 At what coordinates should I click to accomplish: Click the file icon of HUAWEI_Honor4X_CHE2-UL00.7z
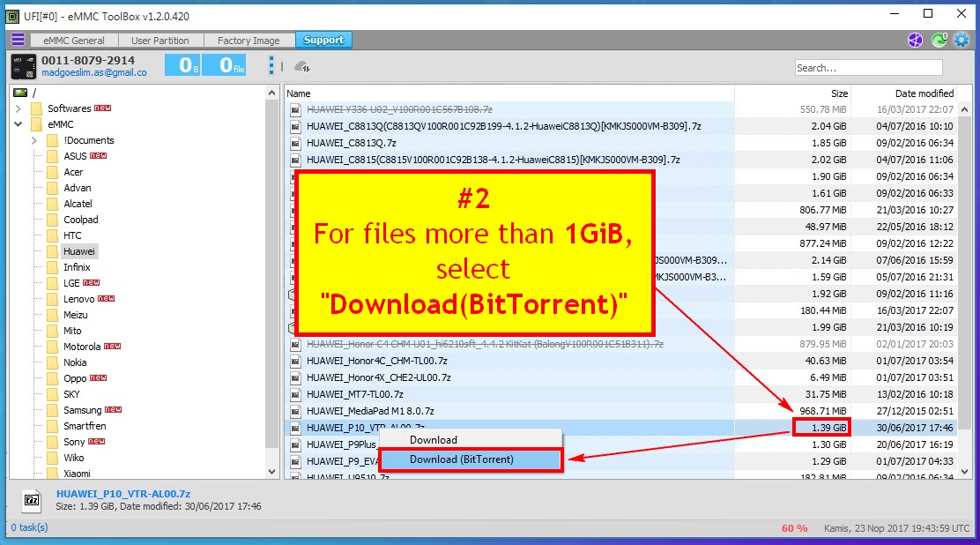click(x=295, y=378)
